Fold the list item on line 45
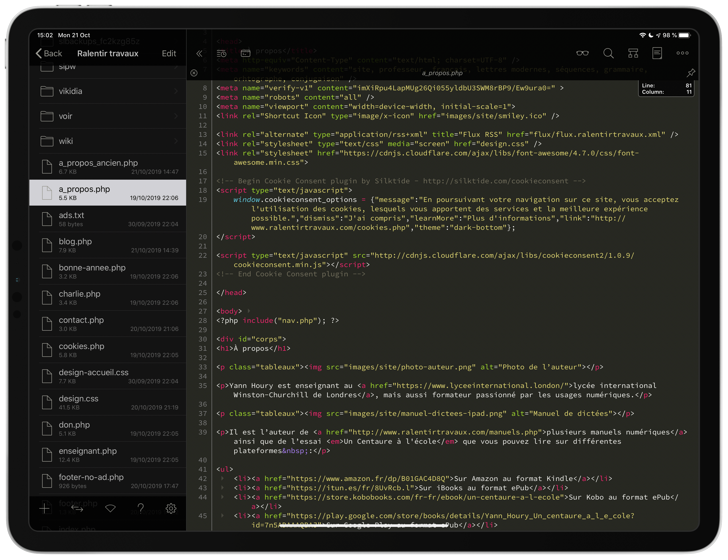The width and height of the screenshot is (728, 560). pos(222,516)
